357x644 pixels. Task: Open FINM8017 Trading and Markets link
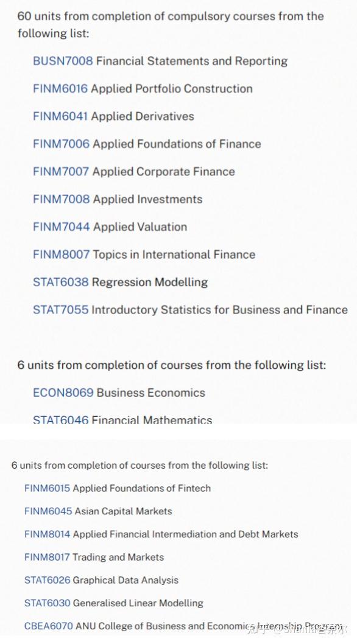48,558
